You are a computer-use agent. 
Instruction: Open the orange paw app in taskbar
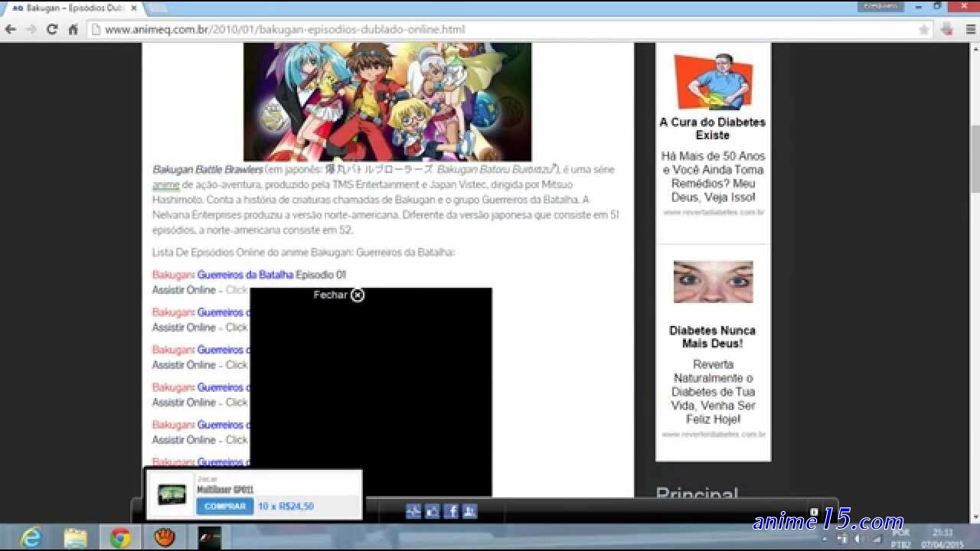click(165, 538)
